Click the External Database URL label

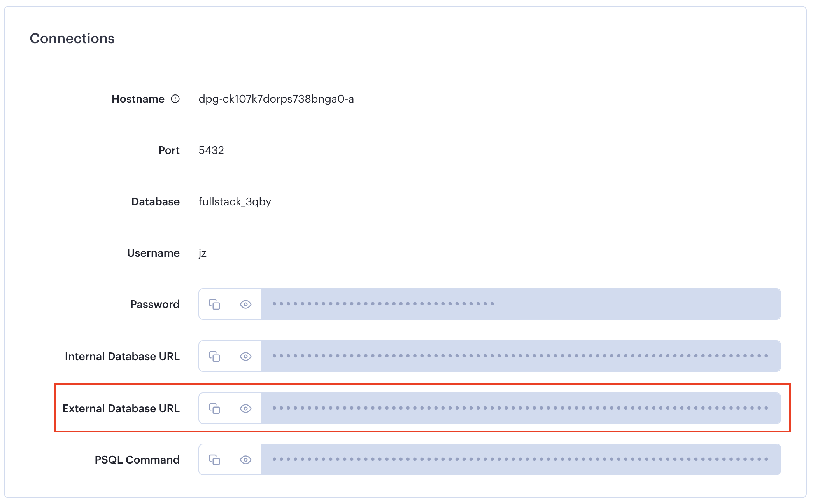tap(122, 408)
